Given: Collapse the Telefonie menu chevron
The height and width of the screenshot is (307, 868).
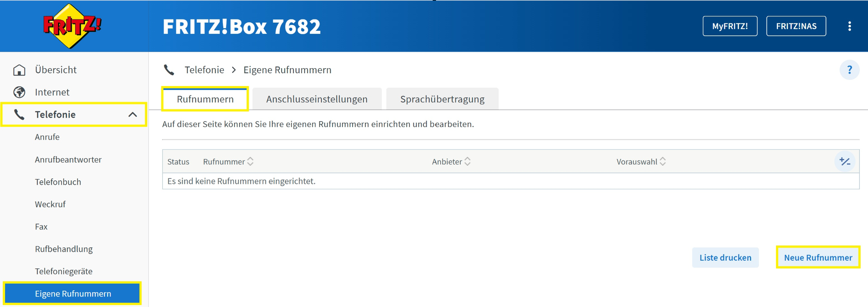Looking at the screenshot, I should click(x=132, y=115).
